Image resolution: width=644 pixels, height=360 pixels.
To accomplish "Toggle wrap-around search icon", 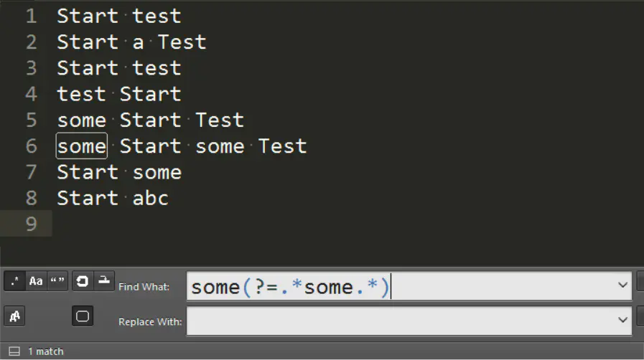I will tap(82, 281).
